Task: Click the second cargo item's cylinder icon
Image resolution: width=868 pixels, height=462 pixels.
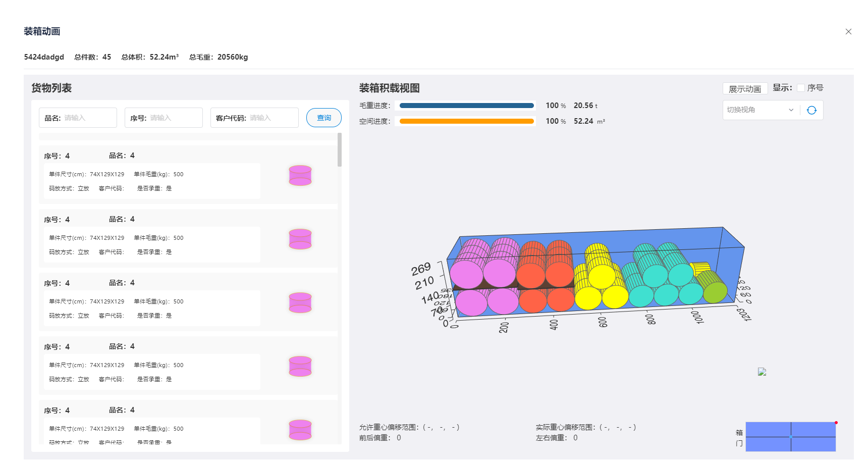Action: tap(300, 239)
